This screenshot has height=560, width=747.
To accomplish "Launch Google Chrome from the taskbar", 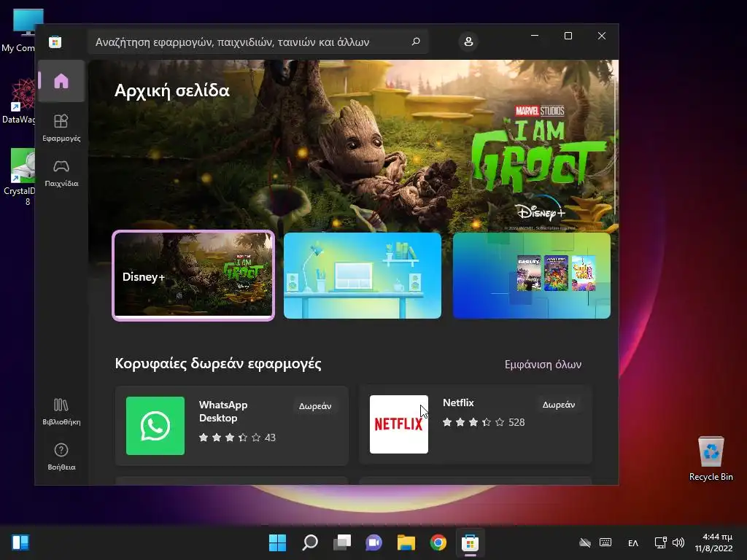I will click(x=438, y=542).
